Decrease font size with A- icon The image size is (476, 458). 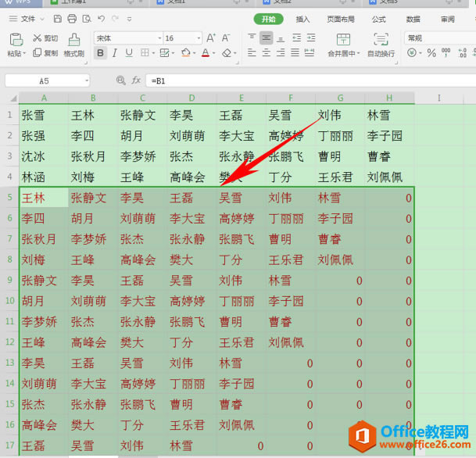coord(226,38)
